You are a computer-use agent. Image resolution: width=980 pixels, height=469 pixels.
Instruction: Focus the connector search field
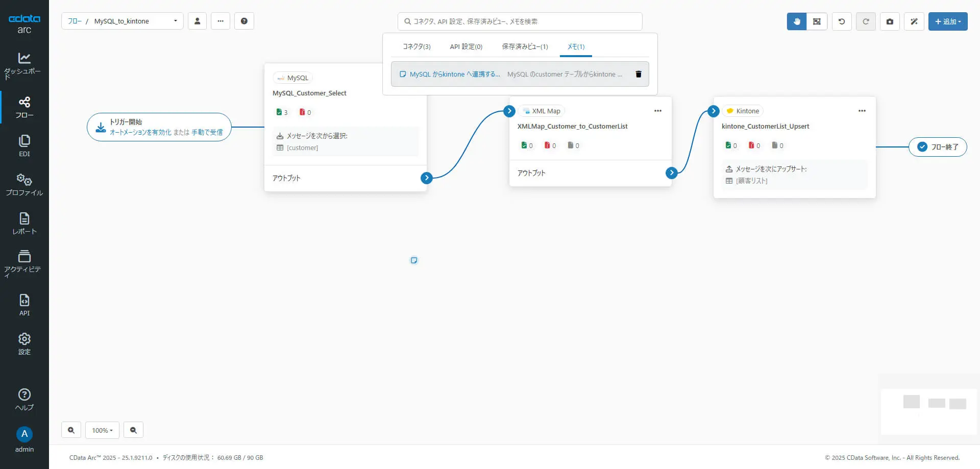pyautogui.click(x=520, y=21)
